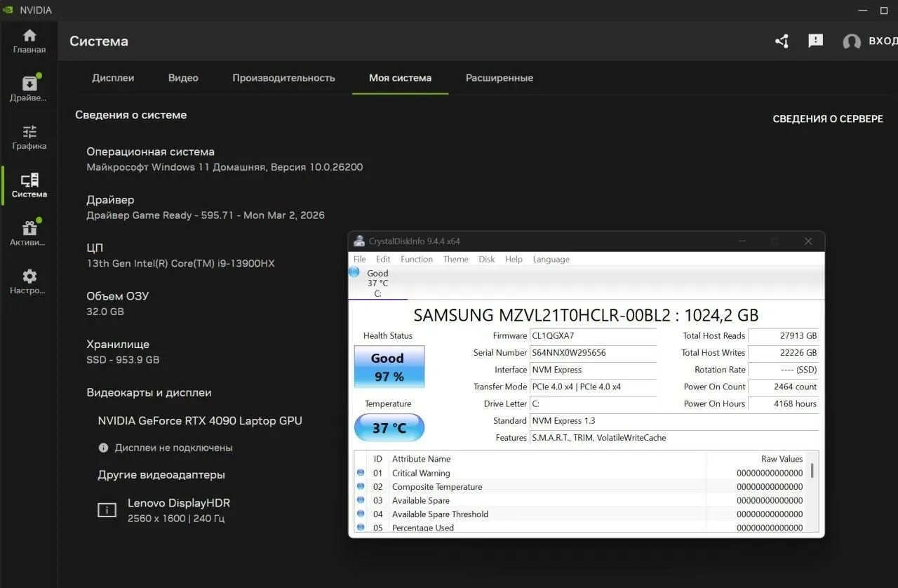The width and height of the screenshot is (898, 588).
Task: Click the NVIDIA GeForce RTX 4090 Laptop GPU entry
Action: tap(200, 421)
